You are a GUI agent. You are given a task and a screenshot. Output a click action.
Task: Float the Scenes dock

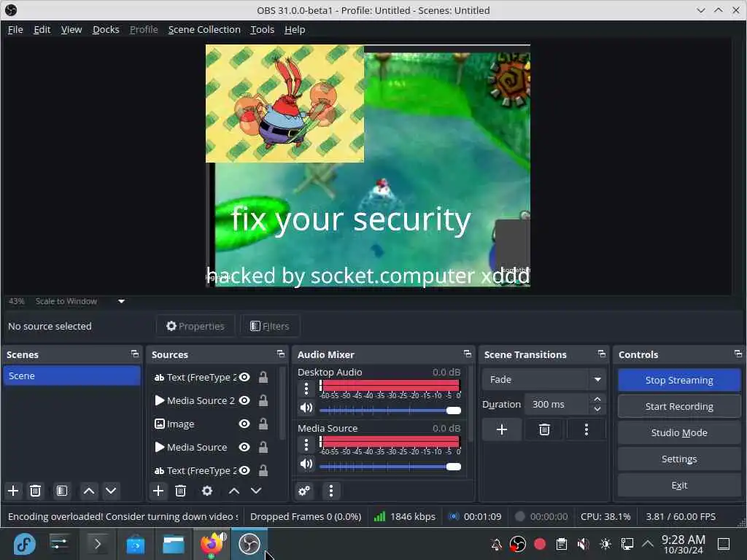[x=135, y=354]
